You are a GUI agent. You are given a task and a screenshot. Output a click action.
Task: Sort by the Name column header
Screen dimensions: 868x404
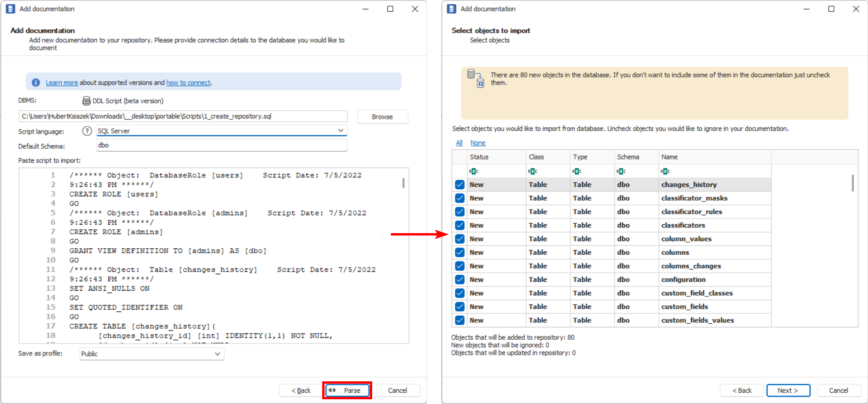coord(669,157)
